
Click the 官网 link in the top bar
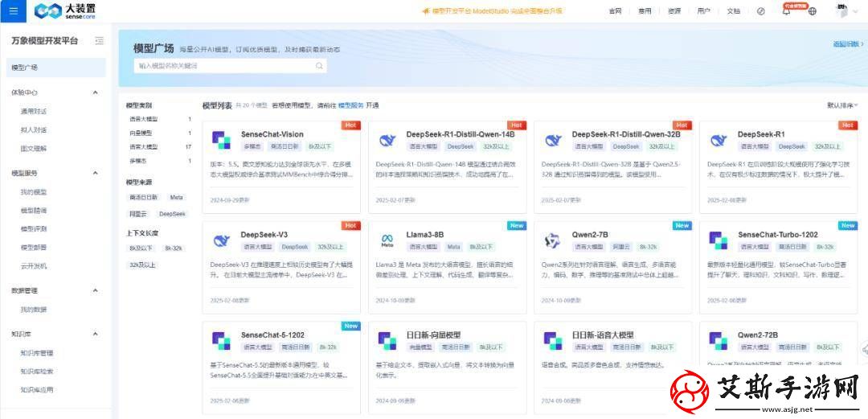pos(615,11)
